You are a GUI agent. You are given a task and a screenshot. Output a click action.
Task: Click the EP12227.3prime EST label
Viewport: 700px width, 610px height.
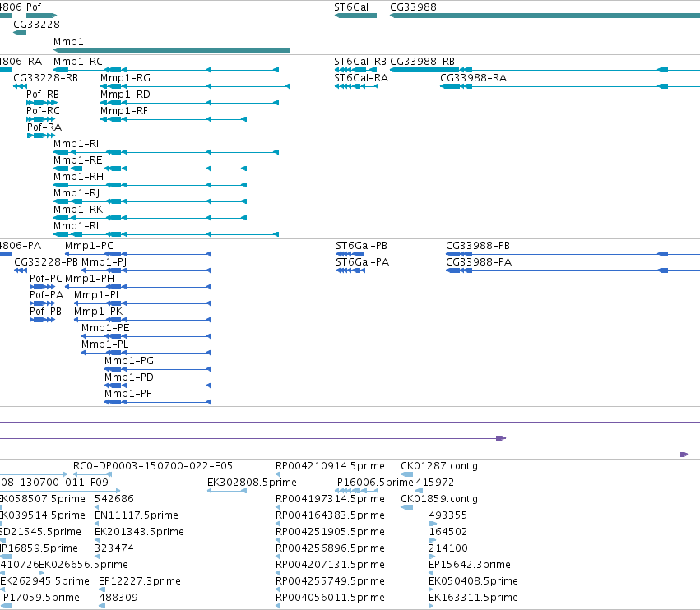tap(140, 581)
